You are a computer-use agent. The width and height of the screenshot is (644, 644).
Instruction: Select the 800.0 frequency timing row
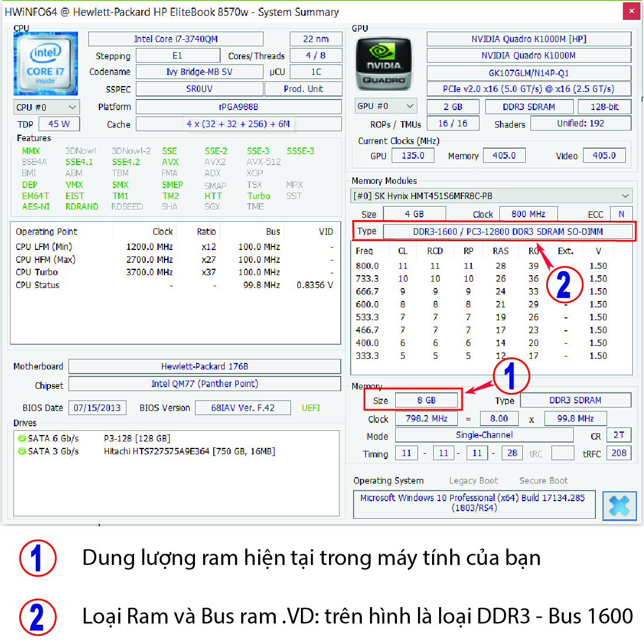[492, 266]
